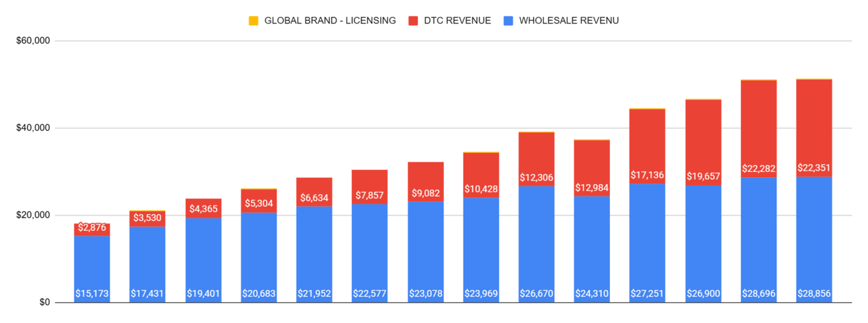Select the red segment labeled $22,282
The image size is (868, 323).
click(x=759, y=129)
